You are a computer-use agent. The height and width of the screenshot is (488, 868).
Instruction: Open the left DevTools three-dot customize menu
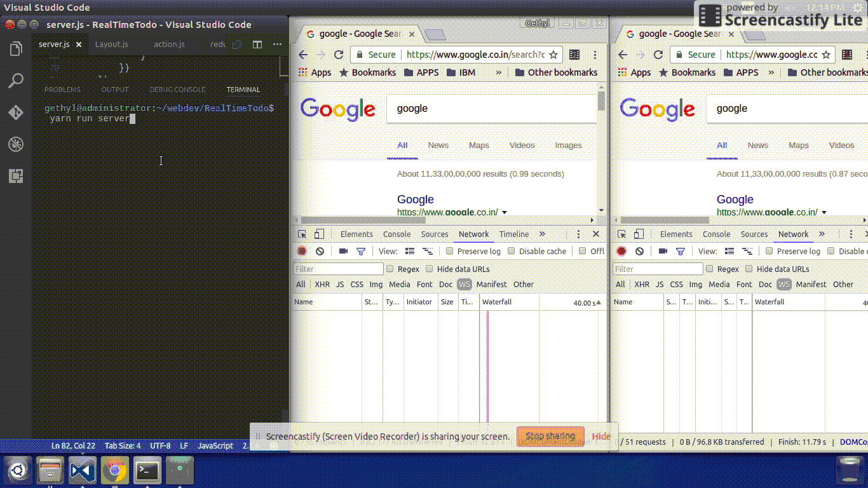click(x=578, y=234)
